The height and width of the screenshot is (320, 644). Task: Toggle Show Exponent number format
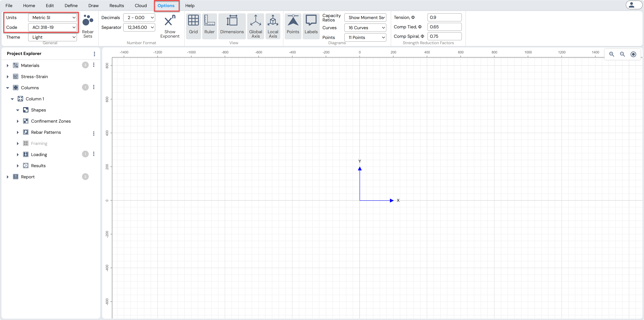point(170,26)
